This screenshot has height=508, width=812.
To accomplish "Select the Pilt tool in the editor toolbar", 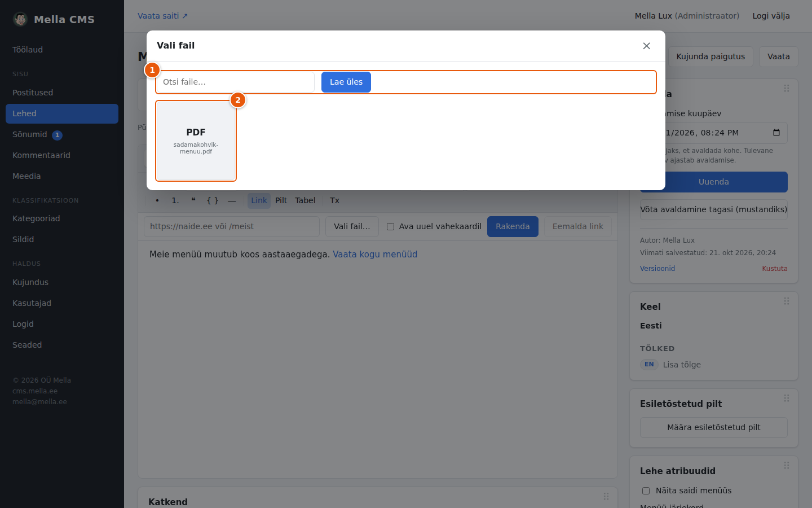I will coord(281,200).
